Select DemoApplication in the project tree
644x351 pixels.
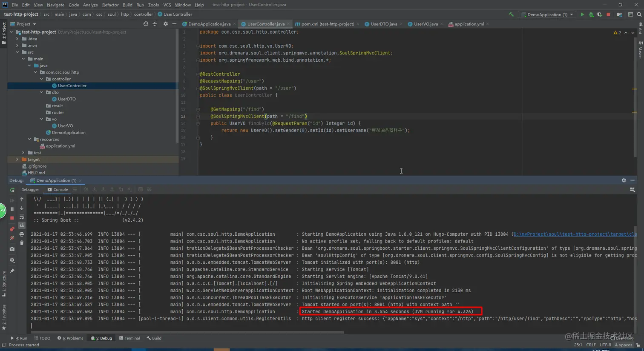[x=68, y=133]
